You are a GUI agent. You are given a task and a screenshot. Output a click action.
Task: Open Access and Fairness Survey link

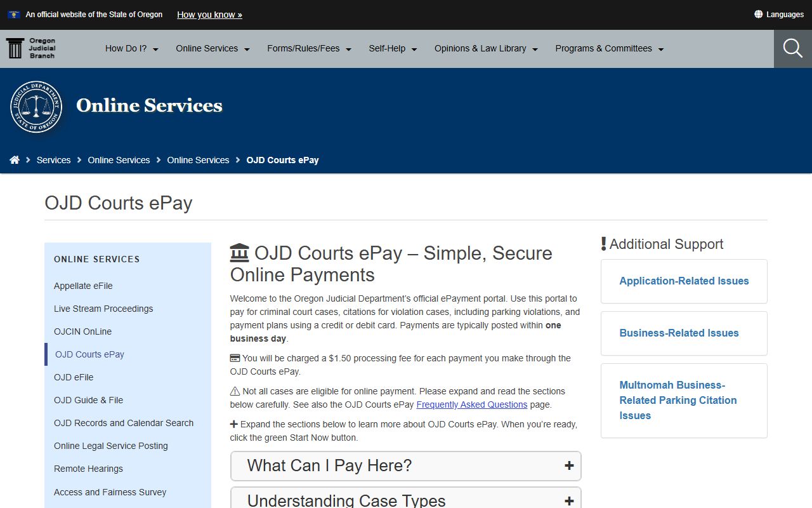click(x=110, y=492)
